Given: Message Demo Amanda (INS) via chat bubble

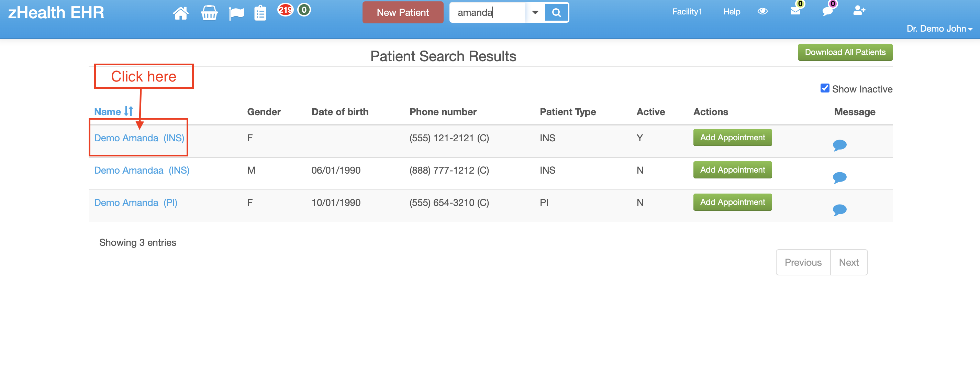Looking at the screenshot, I should [839, 145].
